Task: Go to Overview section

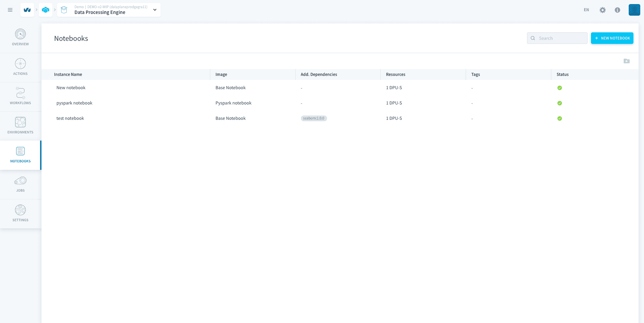Action: click(x=20, y=38)
